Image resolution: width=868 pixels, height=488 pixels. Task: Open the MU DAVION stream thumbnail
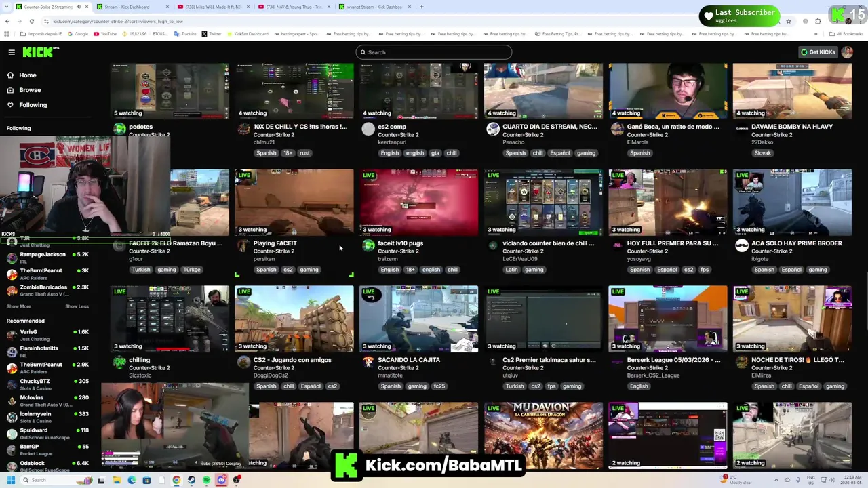tap(543, 435)
